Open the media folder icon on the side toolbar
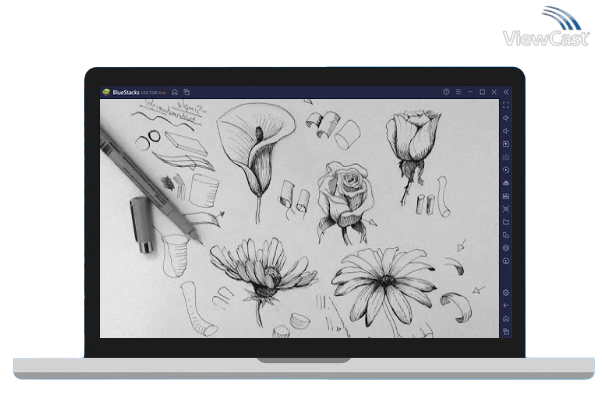Image resolution: width=602 pixels, height=414 pixels. pos(506,222)
